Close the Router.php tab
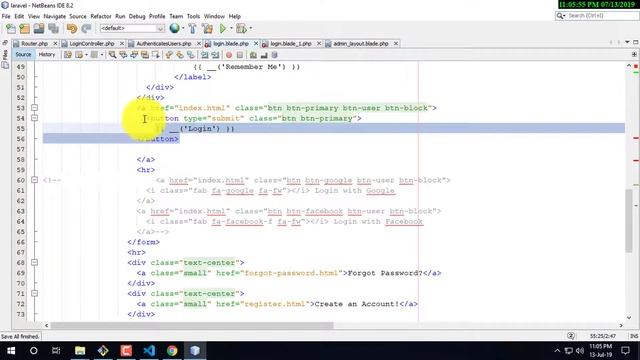The width and height of the screenshot is (640, 360). coord(55,43)
